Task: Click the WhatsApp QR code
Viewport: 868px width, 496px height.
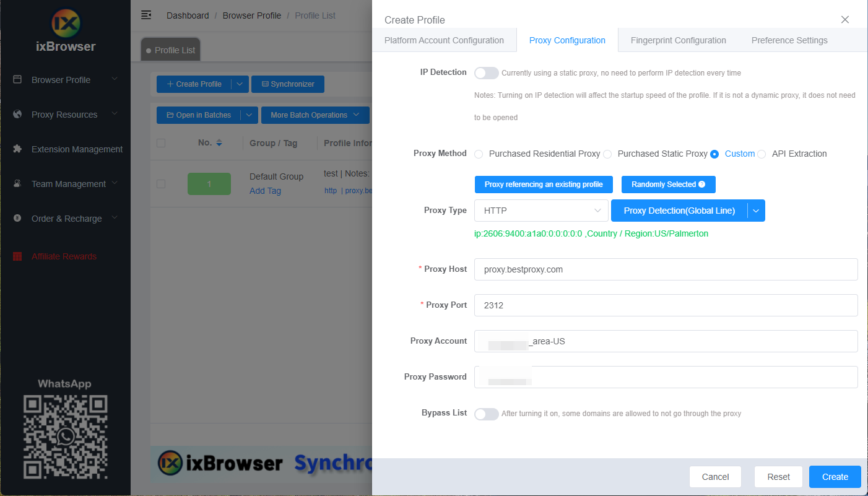Action: pyautogui.click(x=66, y=437)
